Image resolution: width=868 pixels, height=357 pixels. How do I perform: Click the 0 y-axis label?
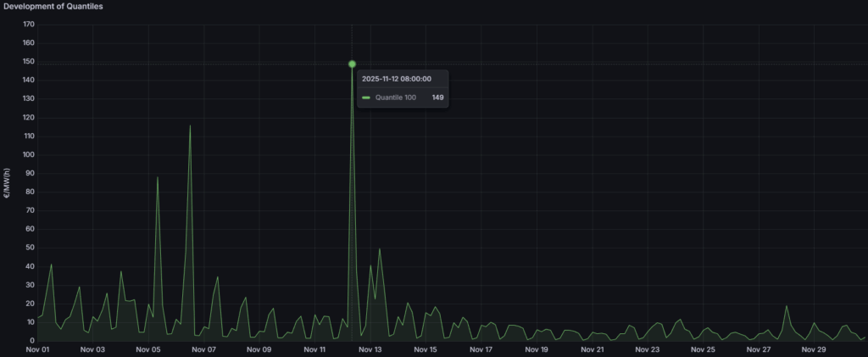[31, 340]
